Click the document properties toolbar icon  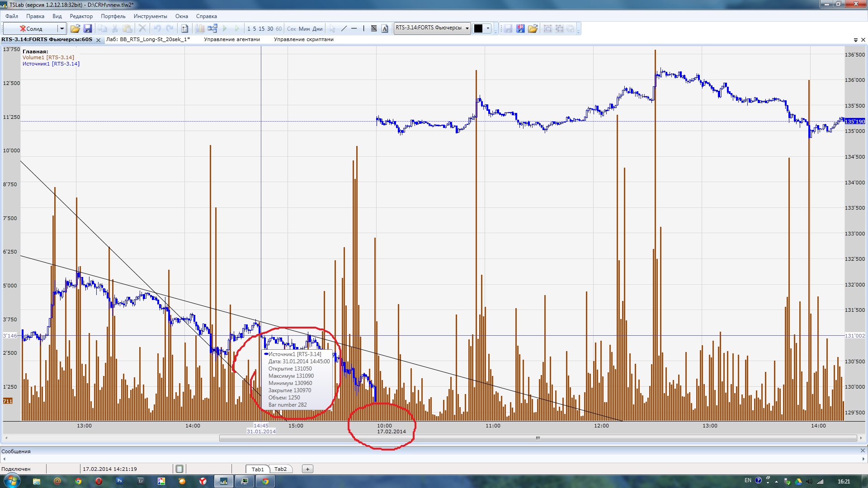[x=184, y=28]
